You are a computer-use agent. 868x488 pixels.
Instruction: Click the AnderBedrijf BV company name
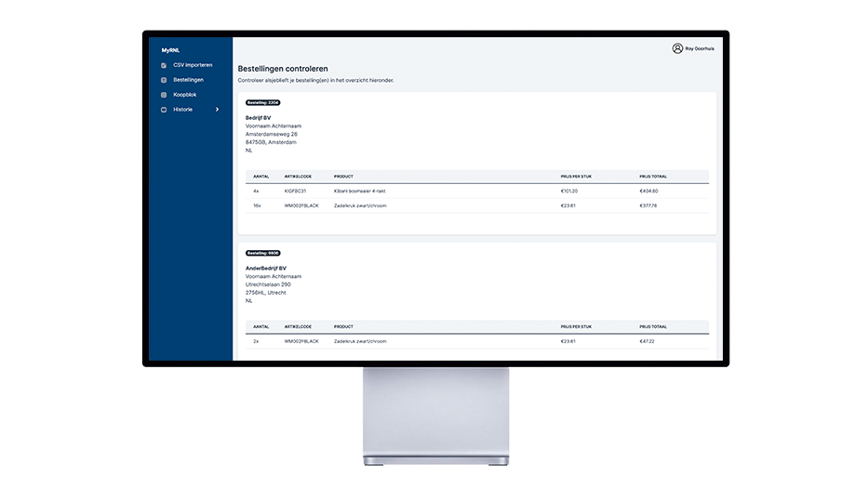(x=266, y=269)
